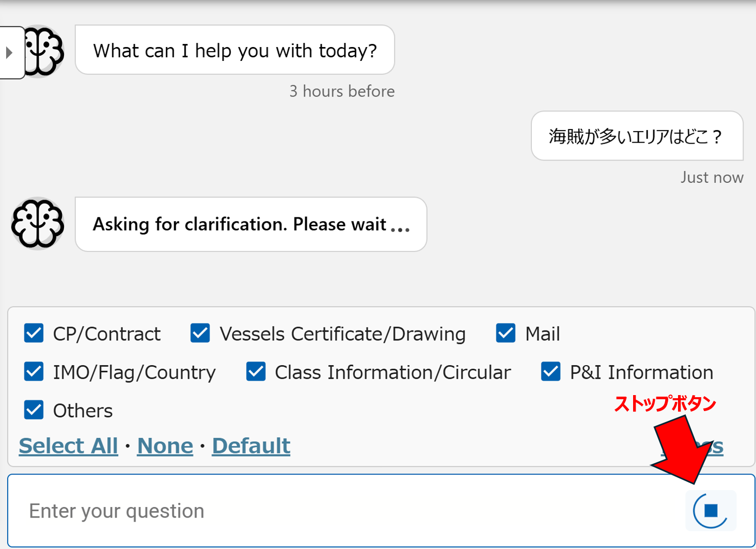Screen dimensions: 756x549
Task: Click the stop button in the question box
Action: [x=711, y=510]
